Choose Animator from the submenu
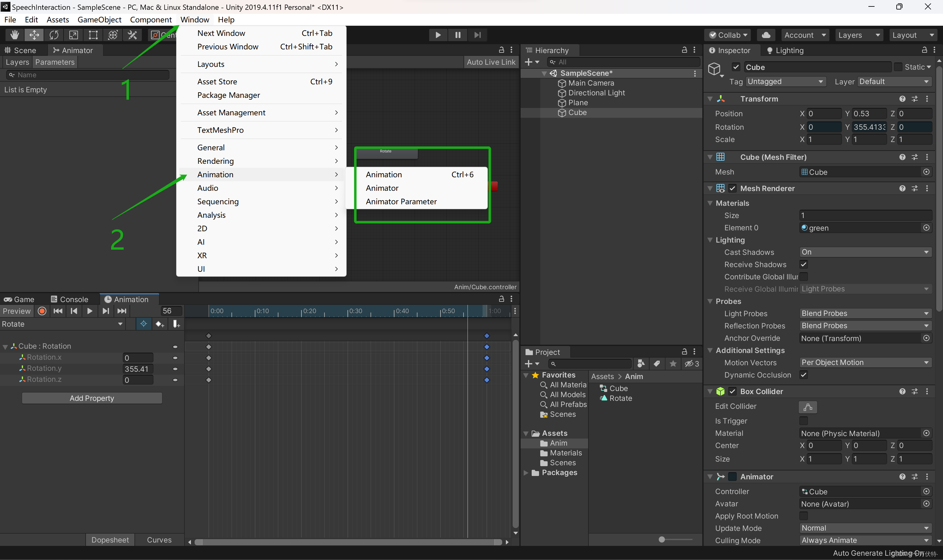This screenshot has height=560, width=943. [x=382, y=188]
